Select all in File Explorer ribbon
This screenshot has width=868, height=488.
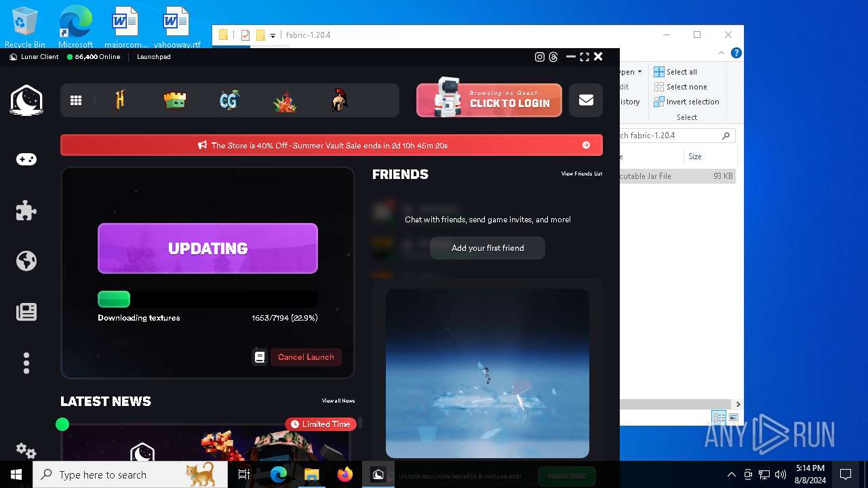[x=675, y=72]
